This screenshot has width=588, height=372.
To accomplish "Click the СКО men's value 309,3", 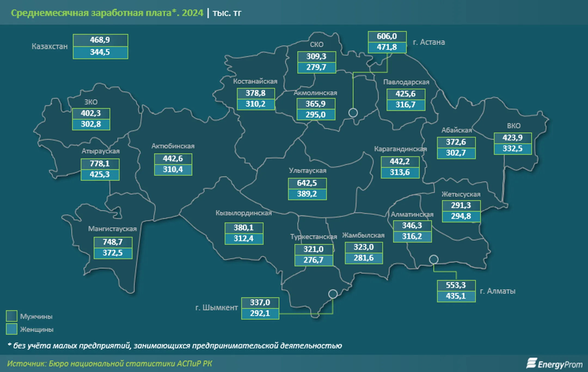I will tap(316, 57).
